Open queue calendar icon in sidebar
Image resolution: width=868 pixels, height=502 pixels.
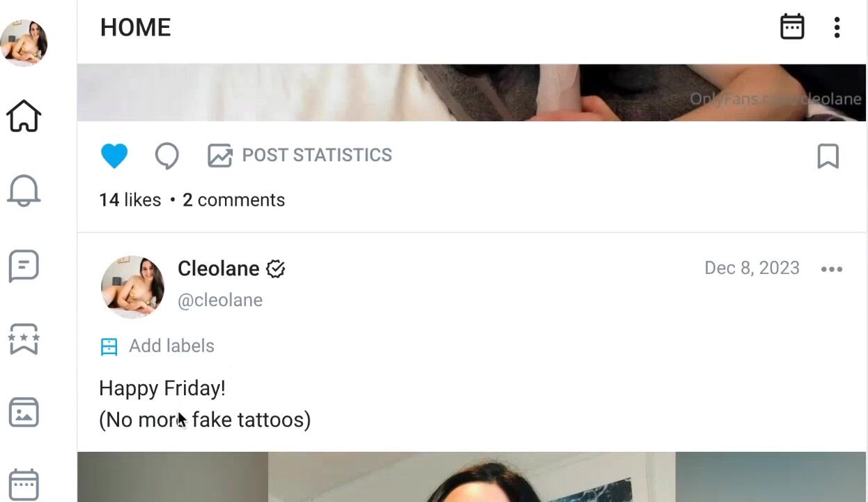pyautogui.click(x=24, y=485)
